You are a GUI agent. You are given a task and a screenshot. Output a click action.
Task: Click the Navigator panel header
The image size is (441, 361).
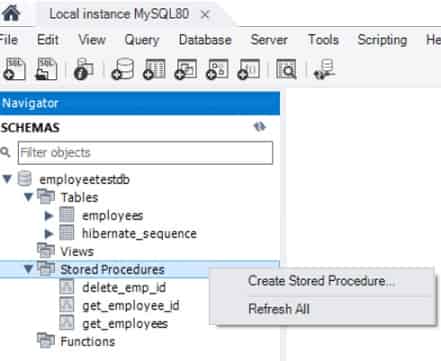pos(140,103)
